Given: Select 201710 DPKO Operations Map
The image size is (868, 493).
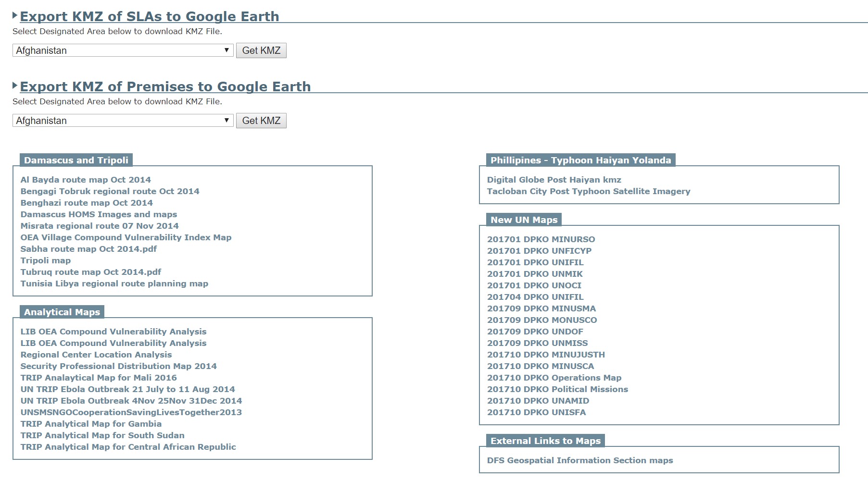Looking at the screenshot, I should tap(554, 377).
